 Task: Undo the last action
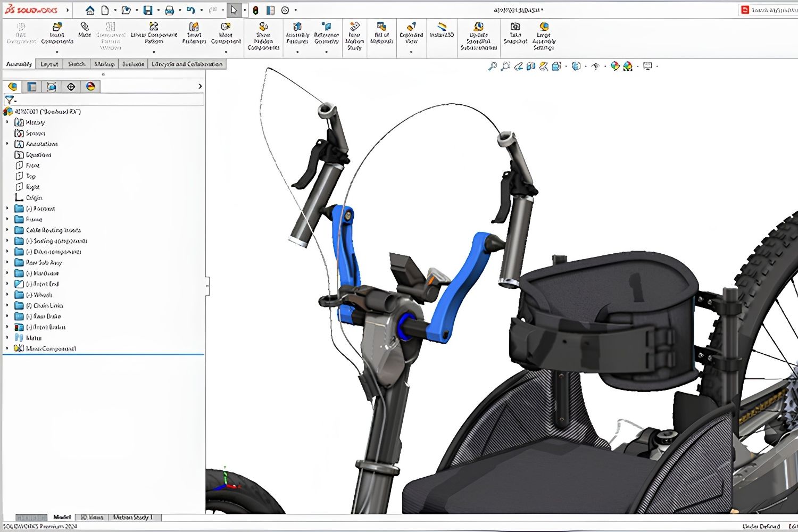click(x=190, y=10)
